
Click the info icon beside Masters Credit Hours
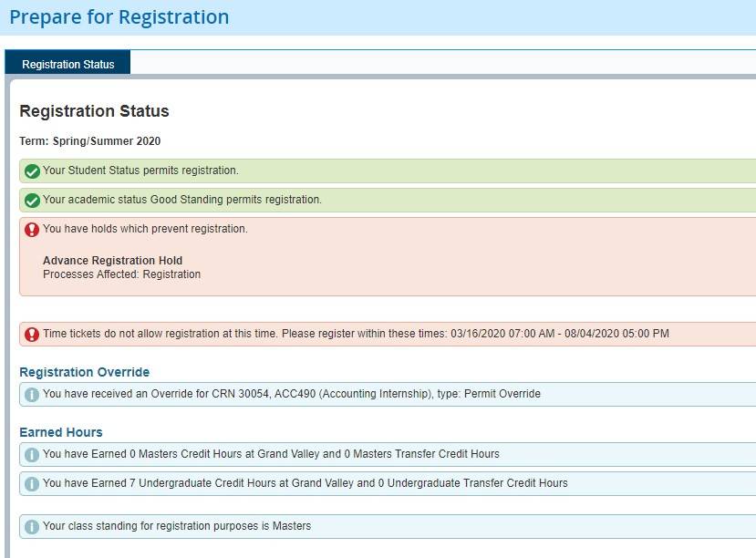coord(32,455)
